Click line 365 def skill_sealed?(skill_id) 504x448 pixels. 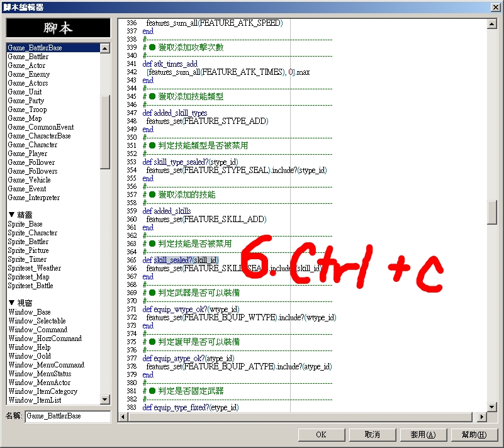click(x=181, y=260)
